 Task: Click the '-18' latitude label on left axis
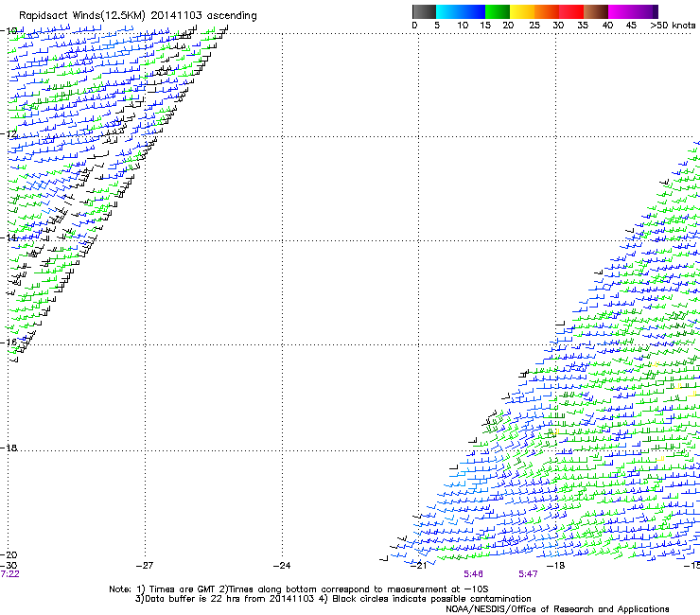pyautogui.click(x=9, y=448)
